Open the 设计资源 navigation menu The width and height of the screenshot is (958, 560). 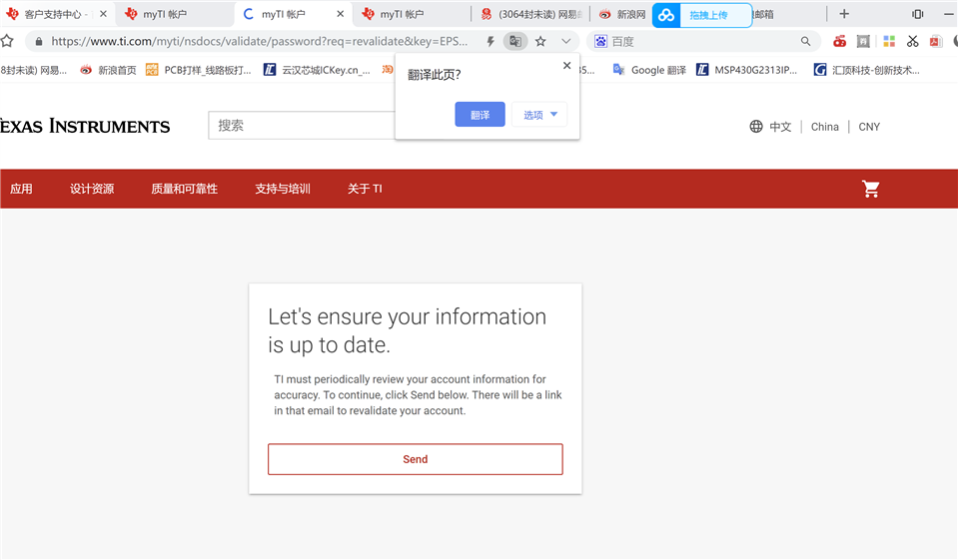point(92,189)
